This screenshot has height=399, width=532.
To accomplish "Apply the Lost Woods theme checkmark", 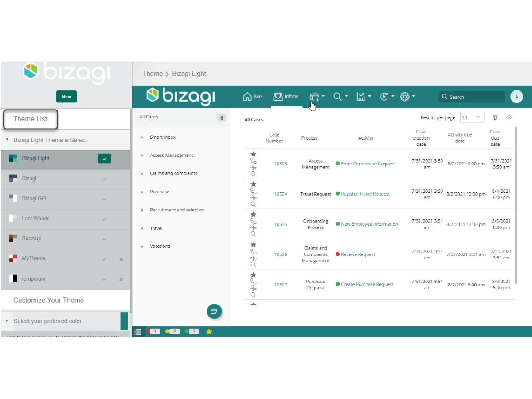I will pyautogui.click(x=105, y=219).
